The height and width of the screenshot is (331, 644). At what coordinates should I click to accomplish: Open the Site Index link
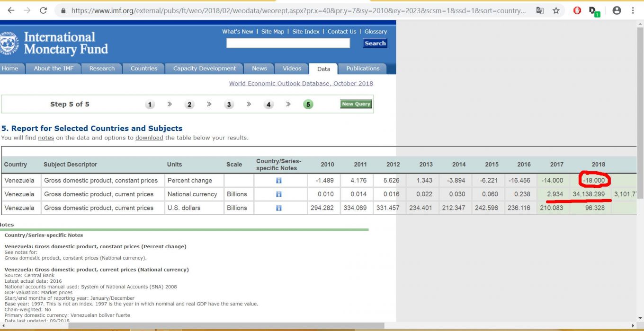(306, 32)
